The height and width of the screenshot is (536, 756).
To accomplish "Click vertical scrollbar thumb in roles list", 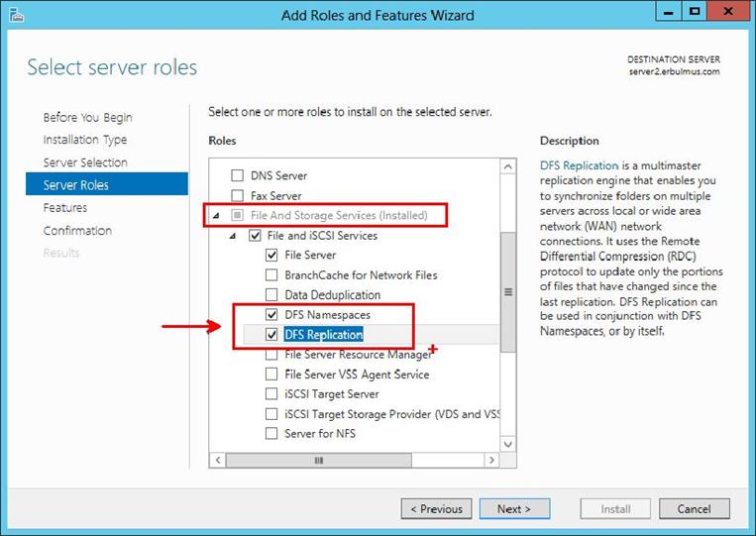I will 507,292.
